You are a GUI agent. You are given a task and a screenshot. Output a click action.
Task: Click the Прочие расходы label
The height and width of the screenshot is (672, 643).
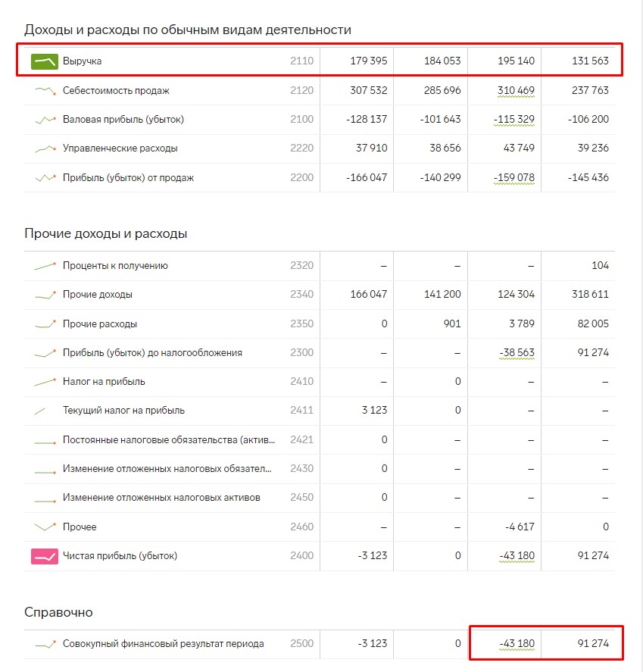tap(100, 324)
